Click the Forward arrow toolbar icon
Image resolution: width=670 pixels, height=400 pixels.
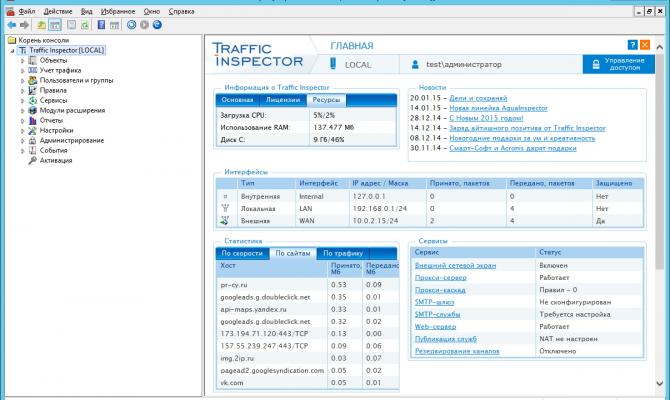24,25
